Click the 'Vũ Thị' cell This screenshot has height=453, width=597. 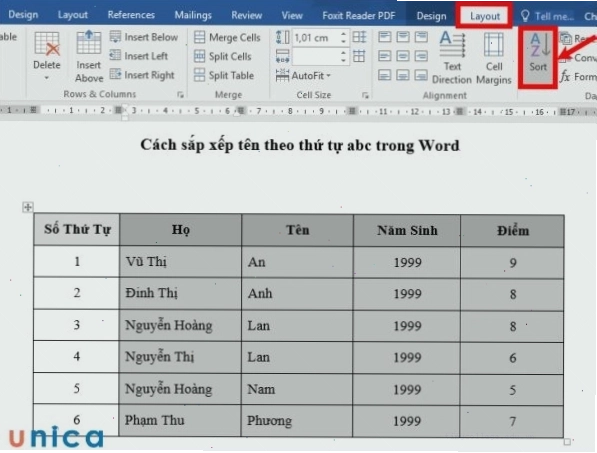[x=180, y=262]
